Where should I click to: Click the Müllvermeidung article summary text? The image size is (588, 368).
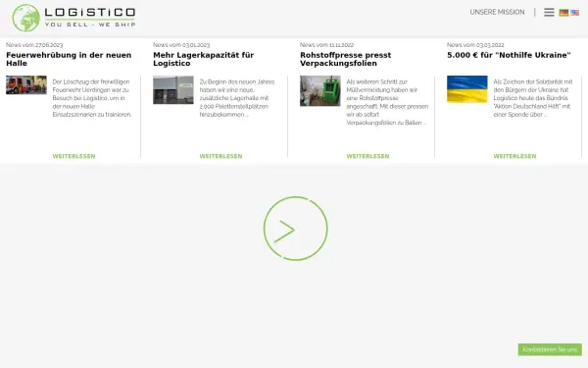(387, 102)
